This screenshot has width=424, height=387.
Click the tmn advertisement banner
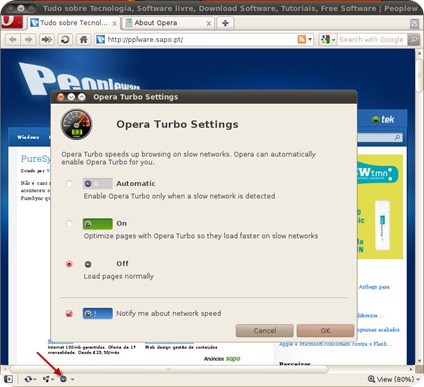[x=380, y=207]
